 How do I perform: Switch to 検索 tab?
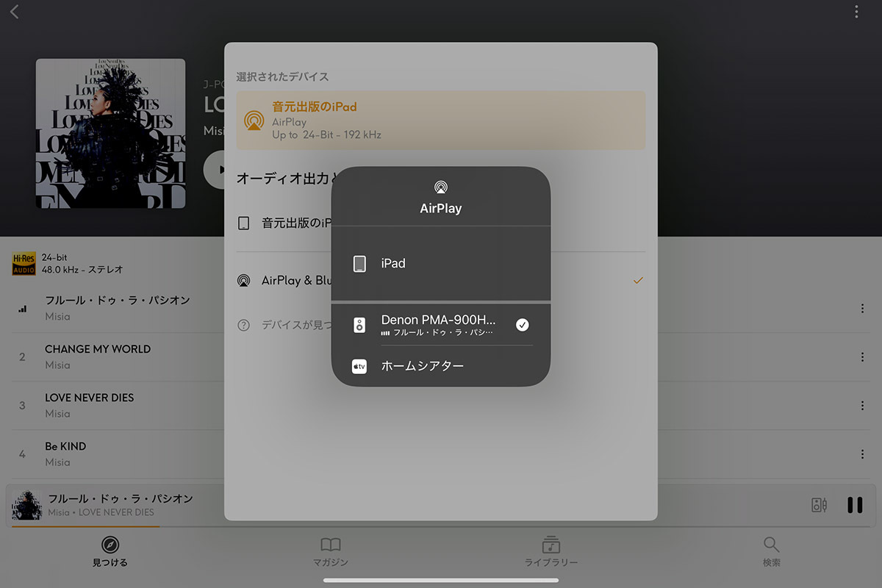771,552
